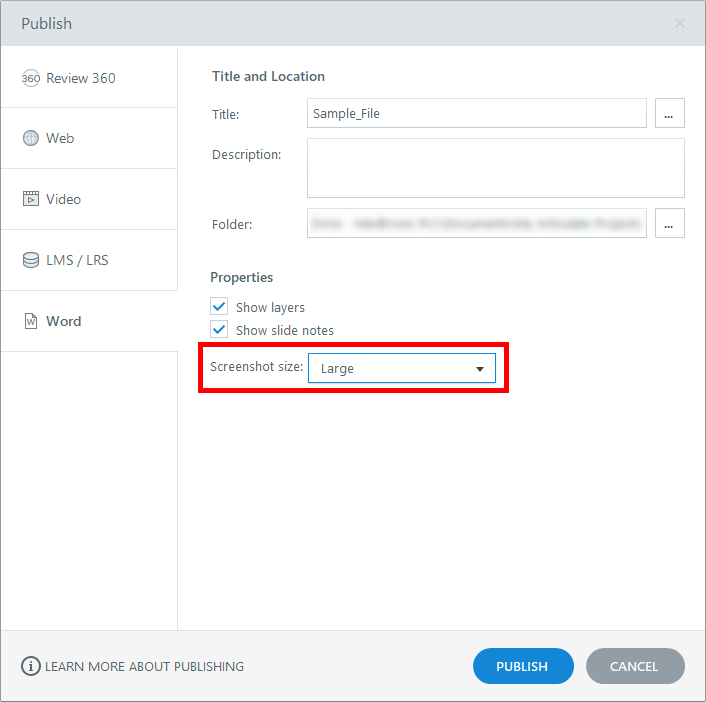Click the Word document icon
Viewport: 706px width, 702px height.
30,321
